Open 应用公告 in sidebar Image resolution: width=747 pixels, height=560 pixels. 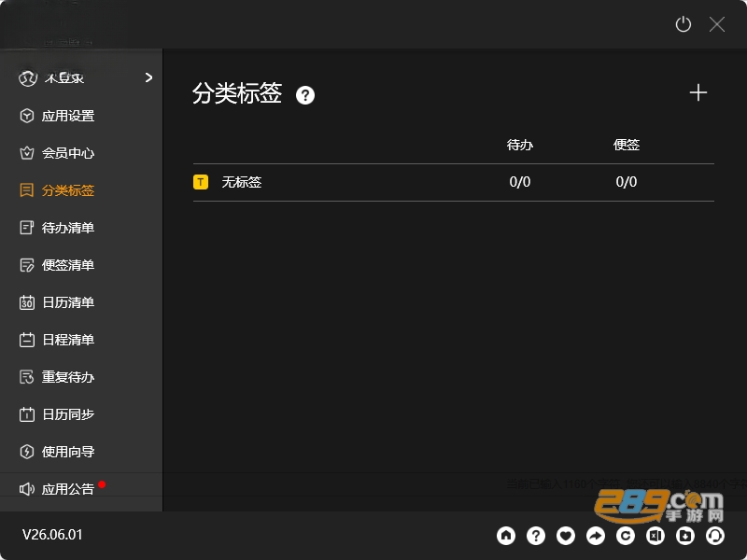[x=57, y=489]
